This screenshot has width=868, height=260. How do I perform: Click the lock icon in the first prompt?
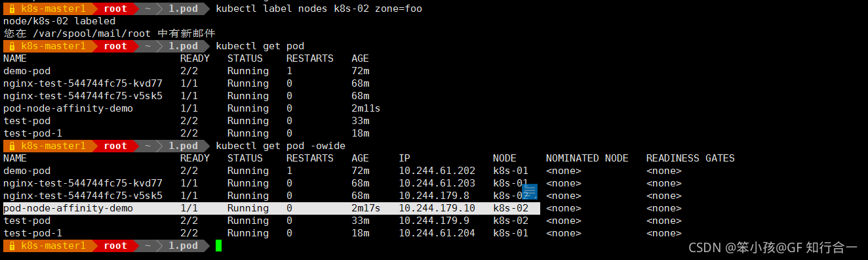coord(11,9)
